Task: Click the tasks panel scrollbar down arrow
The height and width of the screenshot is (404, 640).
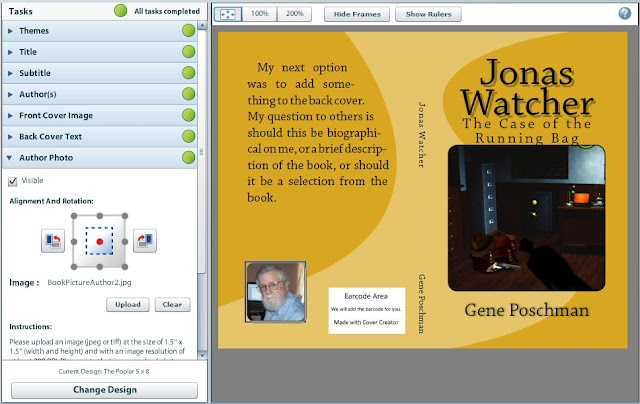Action: [x=202, y=355]
